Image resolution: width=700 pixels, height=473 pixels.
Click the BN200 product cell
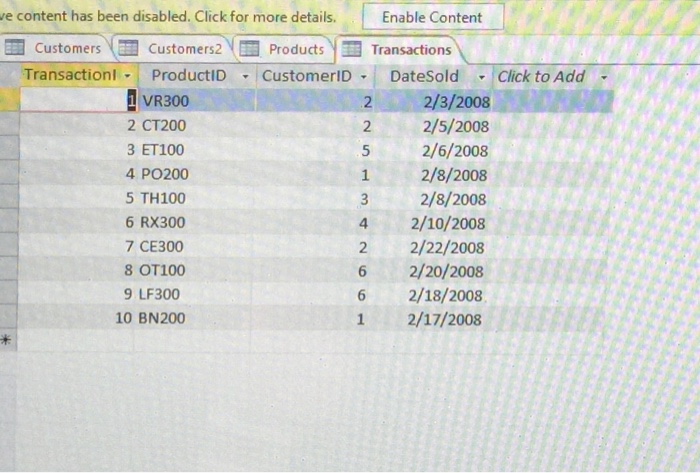point(192,318)
